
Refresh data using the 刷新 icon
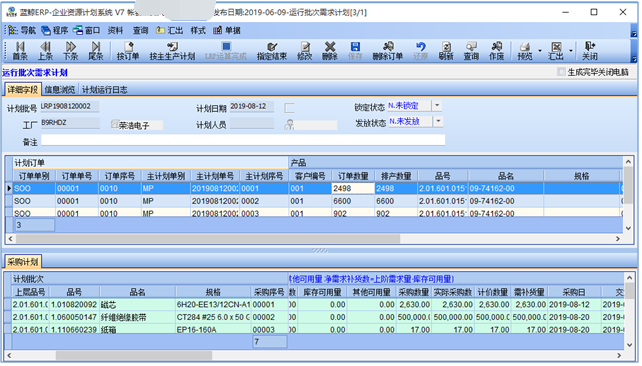(446, 51)
